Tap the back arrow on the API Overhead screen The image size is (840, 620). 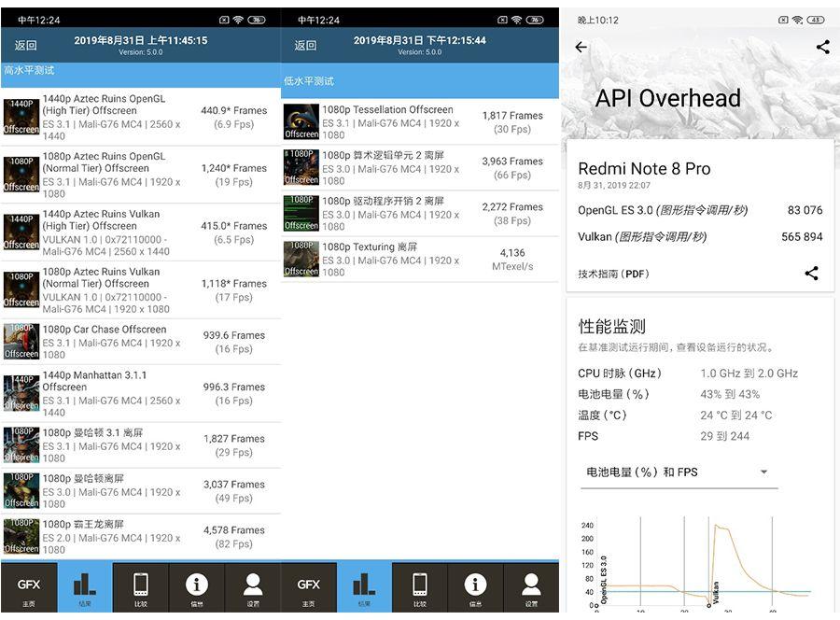pos(581,47)
